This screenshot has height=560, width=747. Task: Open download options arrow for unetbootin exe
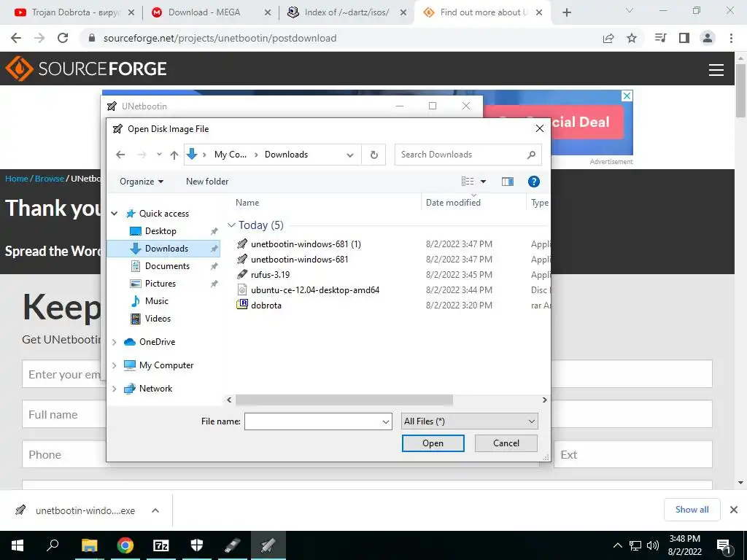pyautogui.click(x=155, y=510)
